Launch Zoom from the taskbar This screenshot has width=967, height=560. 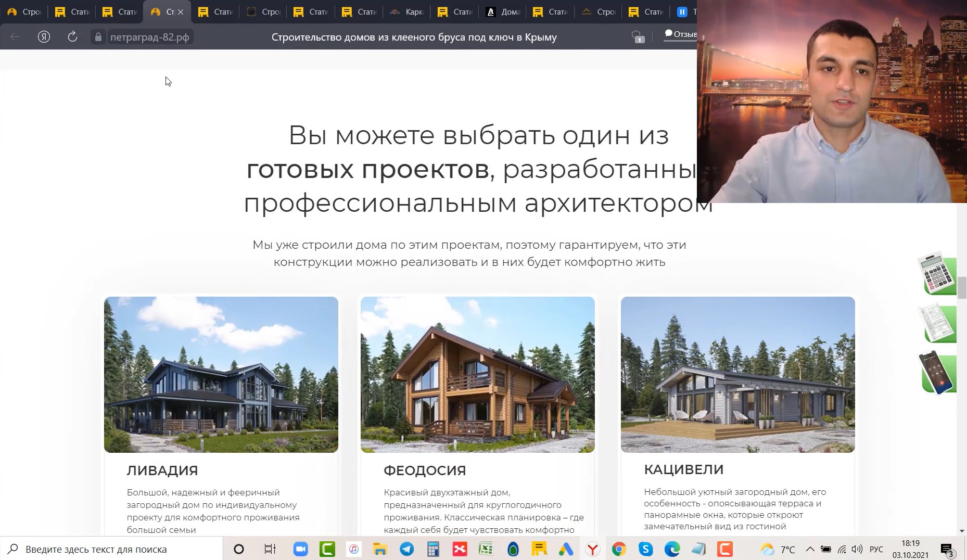click(300, 549)
